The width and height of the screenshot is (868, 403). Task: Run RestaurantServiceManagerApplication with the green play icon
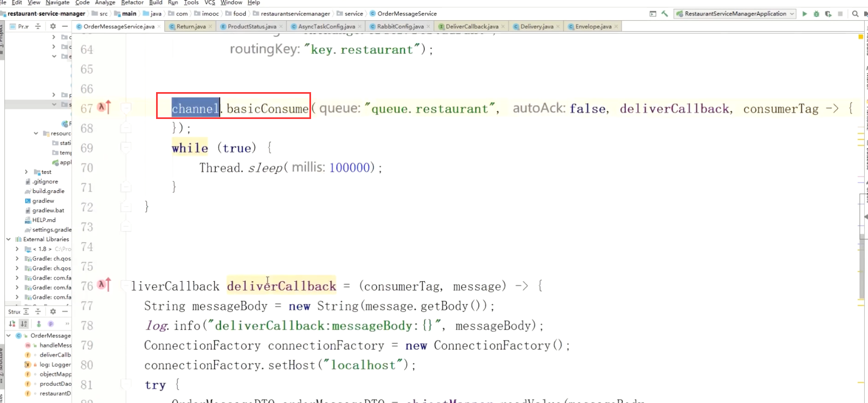804,14
